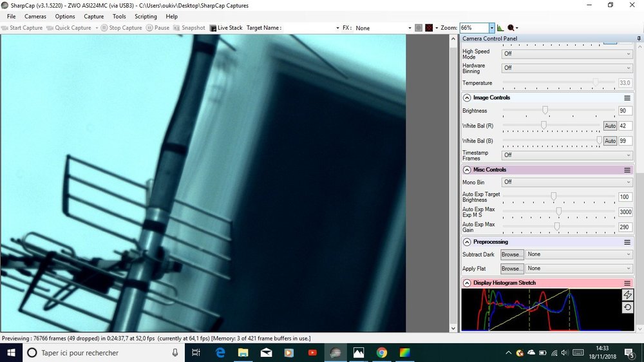Open the Display Histogram Stretch hamburger menu

coord(627,283)
